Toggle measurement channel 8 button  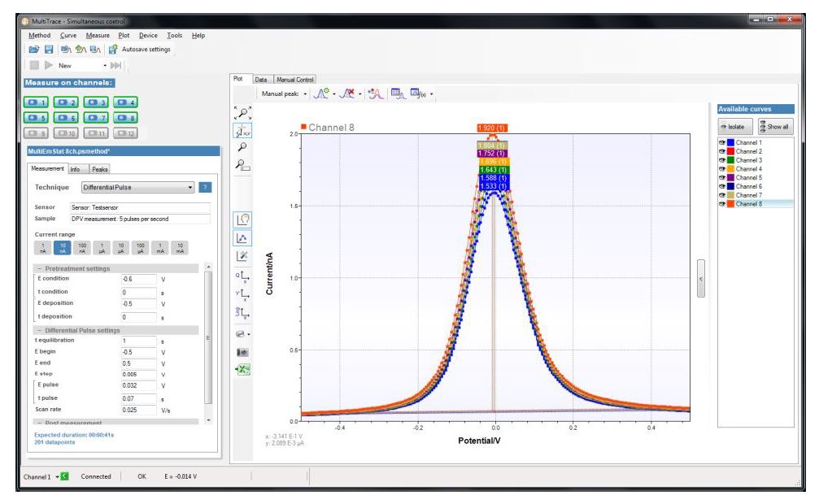point(126,118)
